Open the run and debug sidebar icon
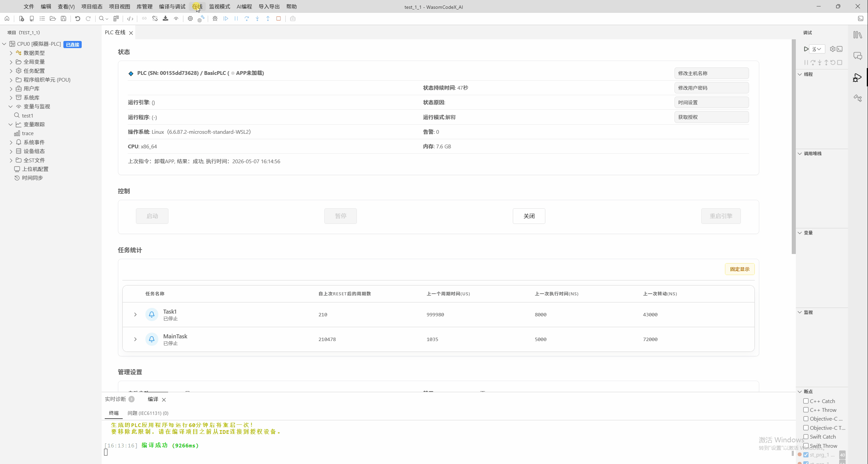868x464 pixels. click(x=857, y=78)
